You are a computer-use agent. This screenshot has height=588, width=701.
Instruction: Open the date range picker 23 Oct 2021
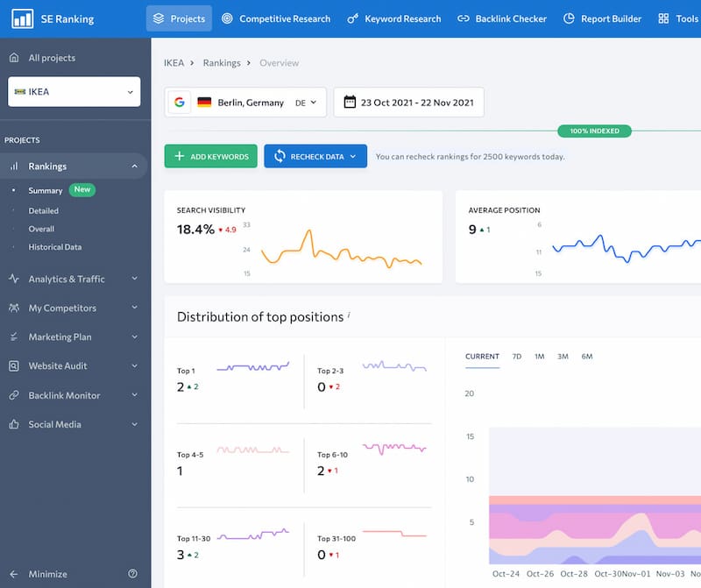tap(408, 103)
